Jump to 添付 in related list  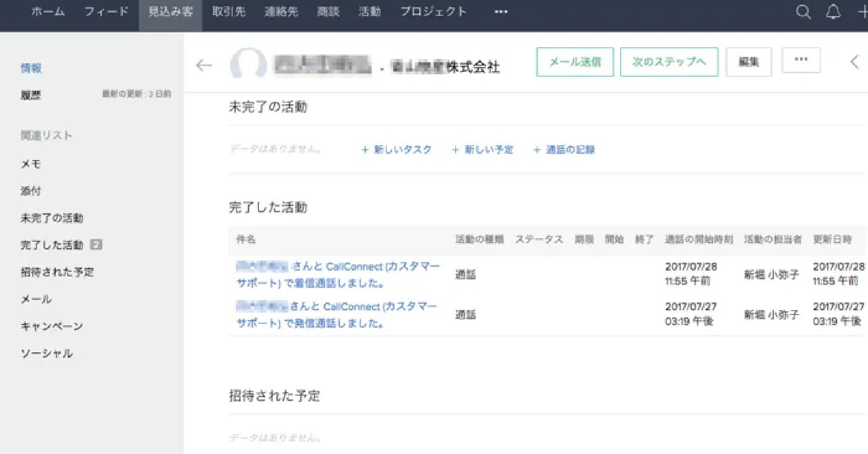tap(31, 191)
